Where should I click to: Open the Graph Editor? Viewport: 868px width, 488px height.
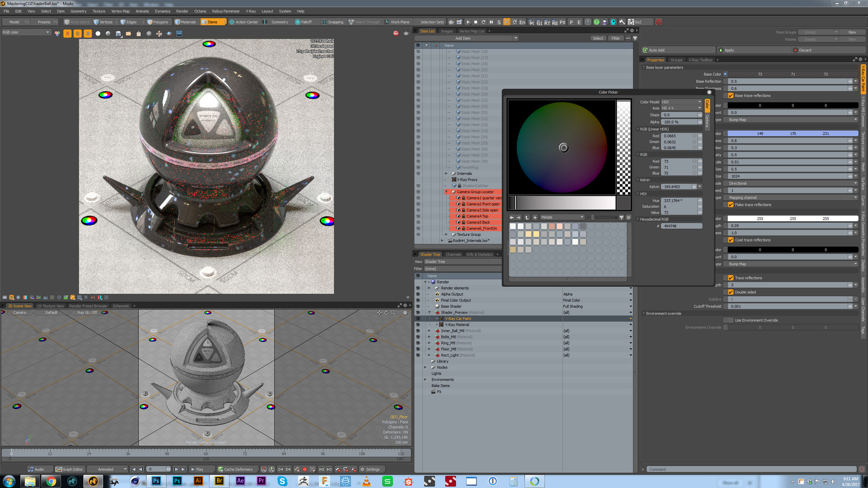[69, 469]
